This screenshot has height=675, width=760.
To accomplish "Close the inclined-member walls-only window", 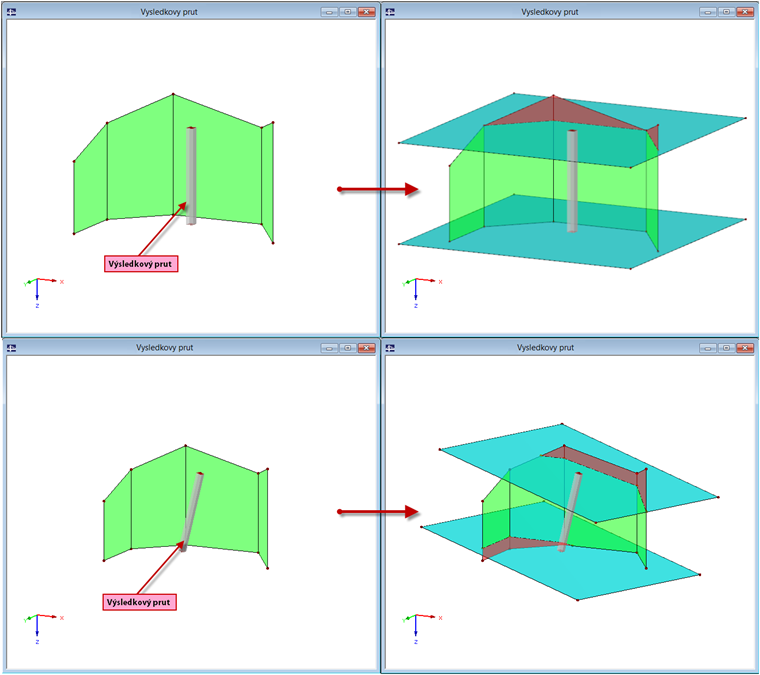I will click(x=367, y=348).
